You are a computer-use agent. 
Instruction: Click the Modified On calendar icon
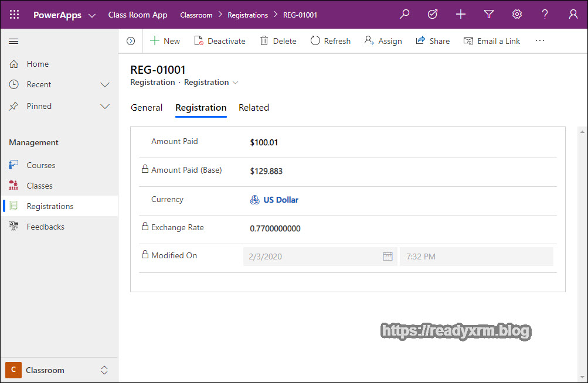(388, 257)
